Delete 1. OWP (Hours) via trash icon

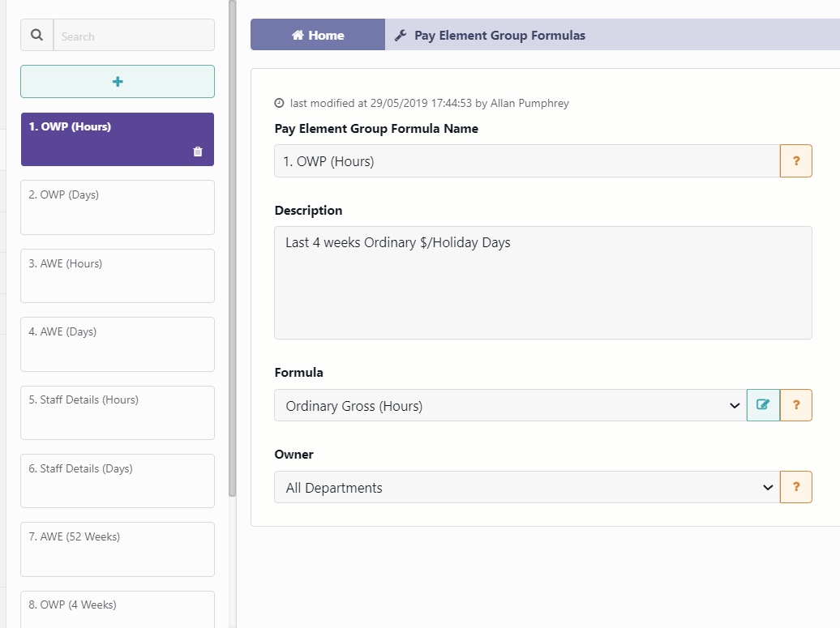[x=198, y=152]
